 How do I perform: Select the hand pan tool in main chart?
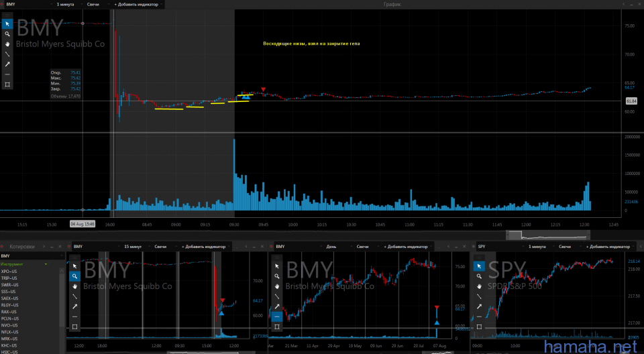tap(7, 44)
